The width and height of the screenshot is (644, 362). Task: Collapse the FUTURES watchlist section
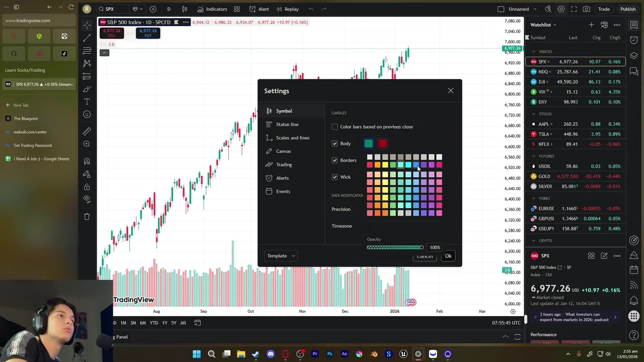coord(533,156)
